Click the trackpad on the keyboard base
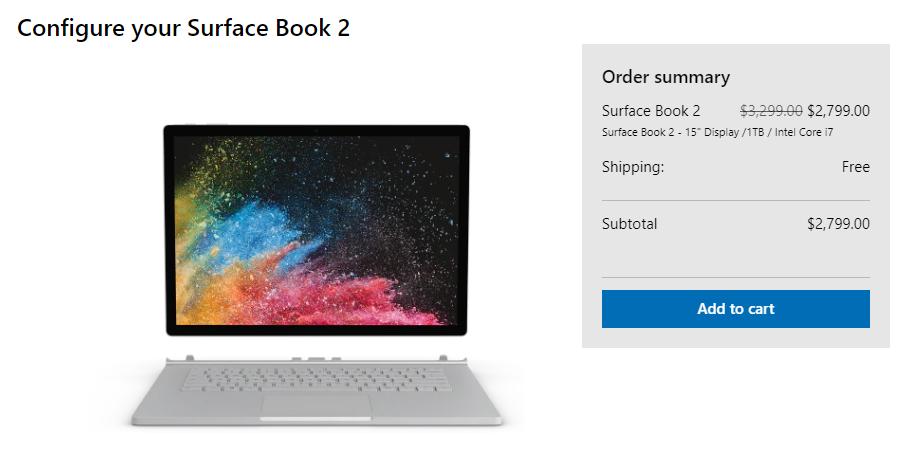Viewport: 915px width, 449px height. pyautogui.click(x=316, y=406)
